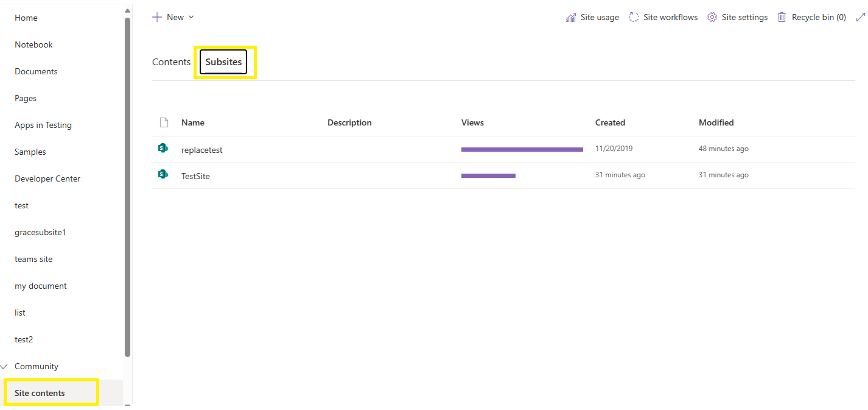Click the Site usage chart icon
Screen dimensions: 868x410
click(x=571, y=17)
